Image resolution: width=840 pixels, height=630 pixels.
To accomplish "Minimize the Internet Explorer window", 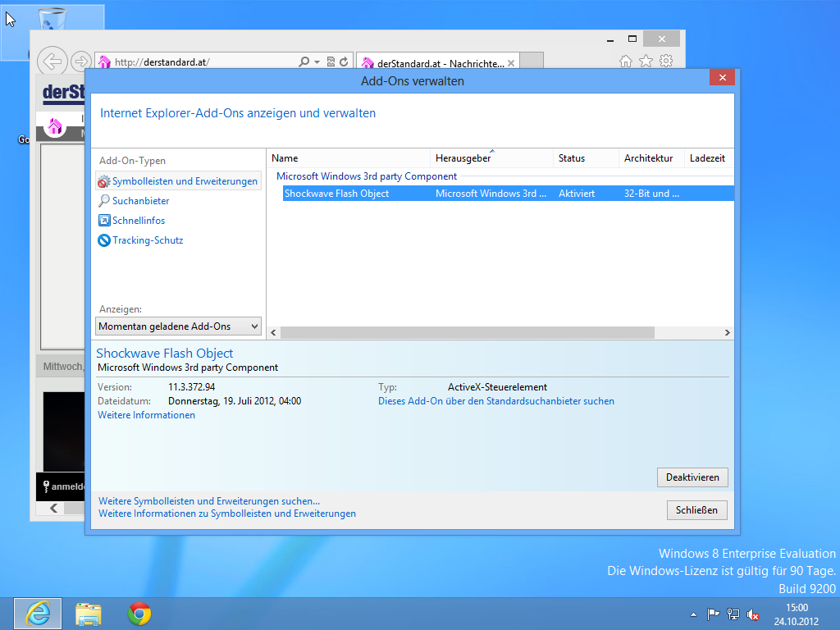I will pyautogui.click(x=610, y=39).
